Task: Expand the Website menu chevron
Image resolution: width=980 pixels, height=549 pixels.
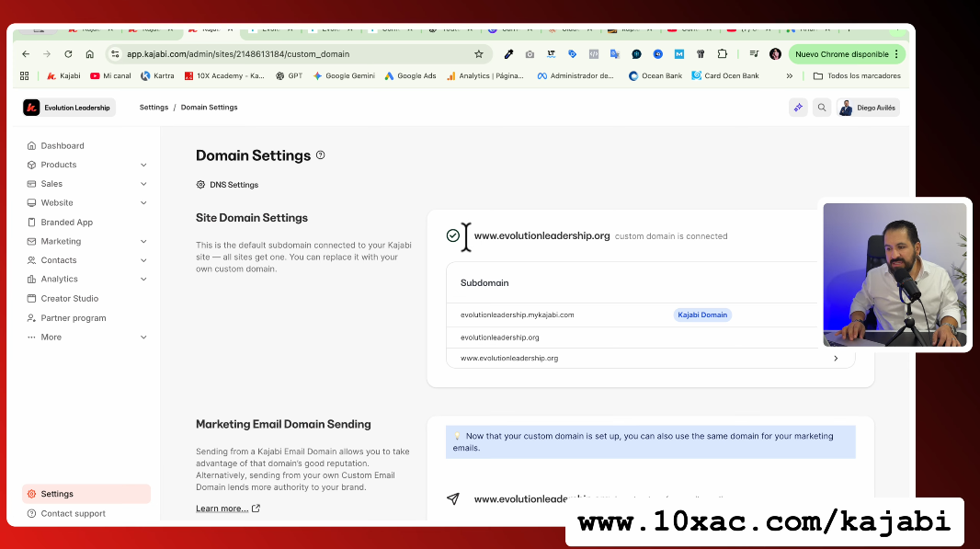Action: click(143, 203)
